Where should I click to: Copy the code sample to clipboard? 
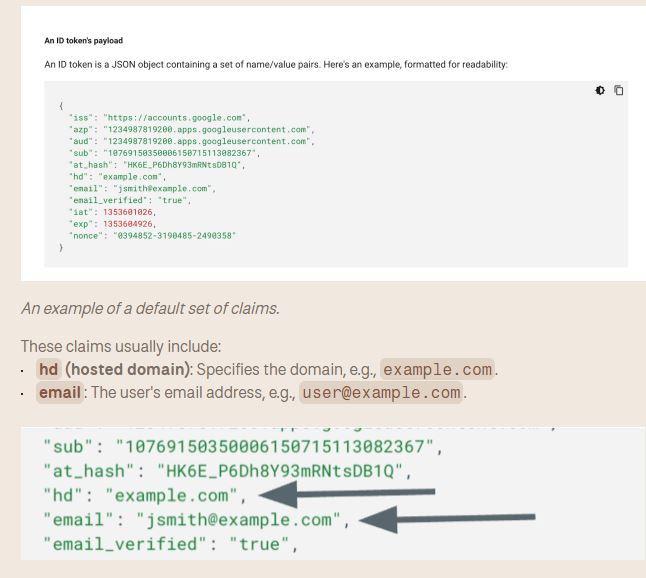[x=618, y=90]
